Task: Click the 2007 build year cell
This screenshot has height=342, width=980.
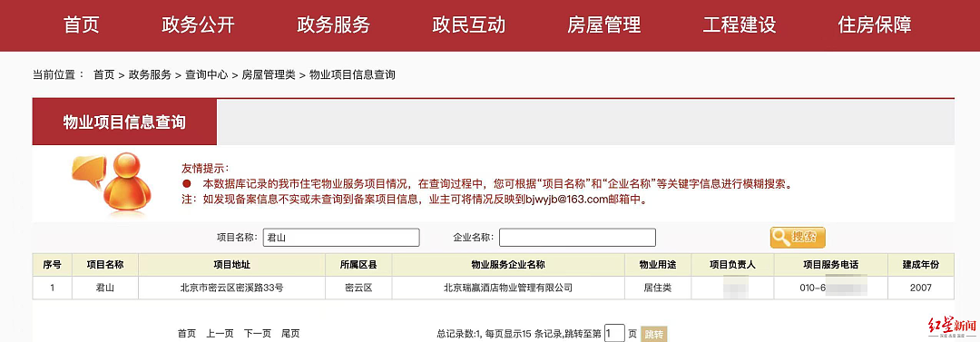Action: (x=921, y=288)
